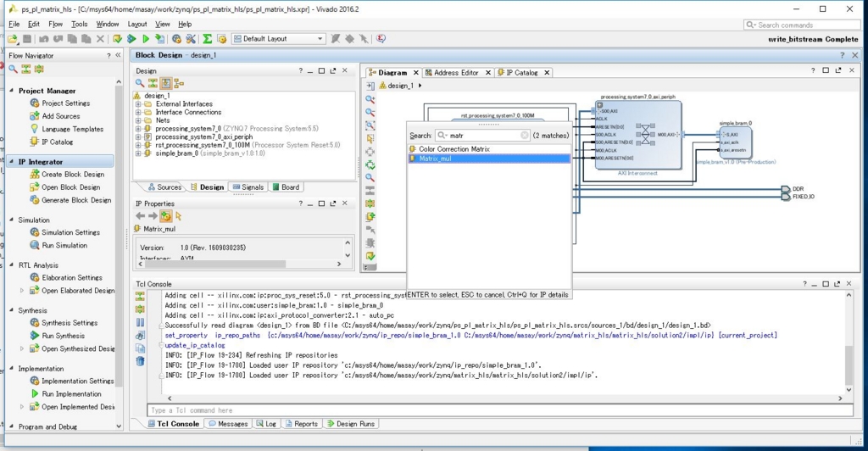Image resolution: width=868 pixels, height=451 pixels.
Task: Open the Design Runs tab
Action: pyautogui.click(x=351, y=424)
